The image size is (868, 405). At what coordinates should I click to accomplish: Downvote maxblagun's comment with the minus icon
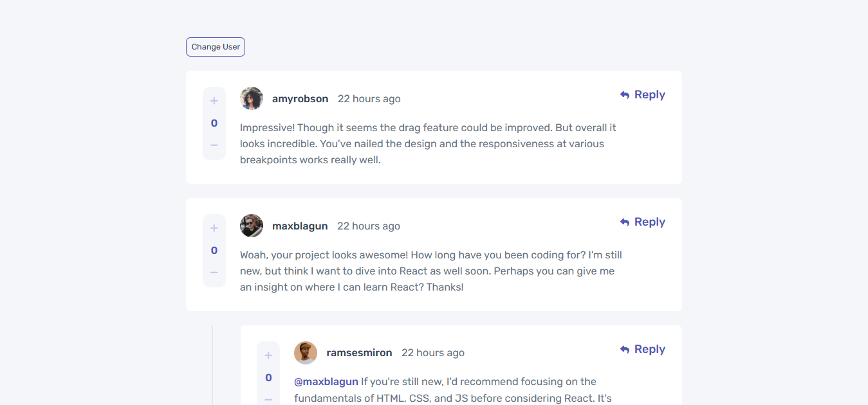click(214, 273)
